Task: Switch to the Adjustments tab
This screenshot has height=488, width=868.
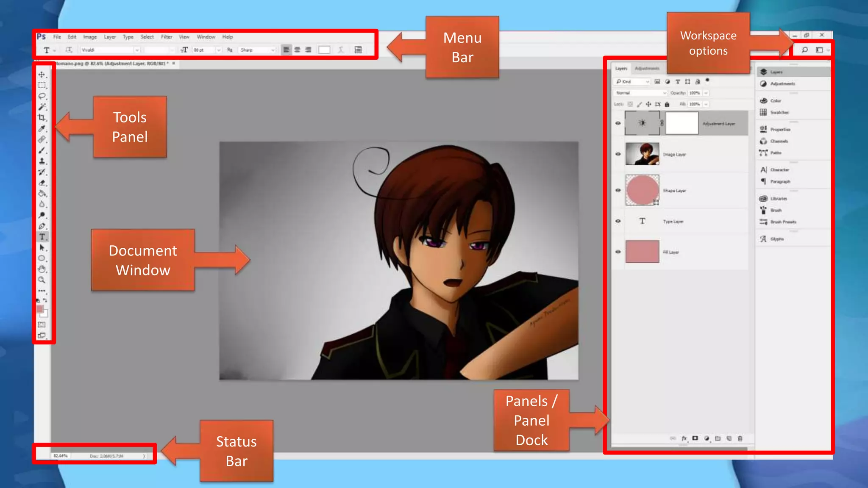Action: (647, 68)
